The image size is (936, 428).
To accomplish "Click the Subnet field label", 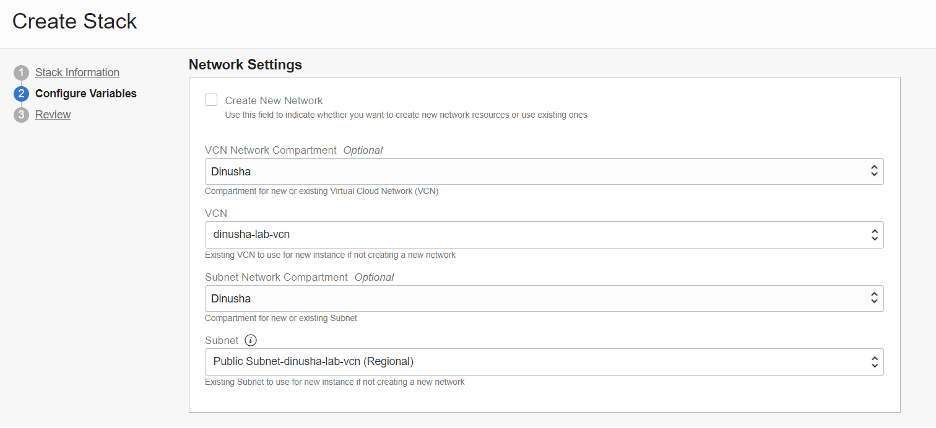I will pos(222,340).
